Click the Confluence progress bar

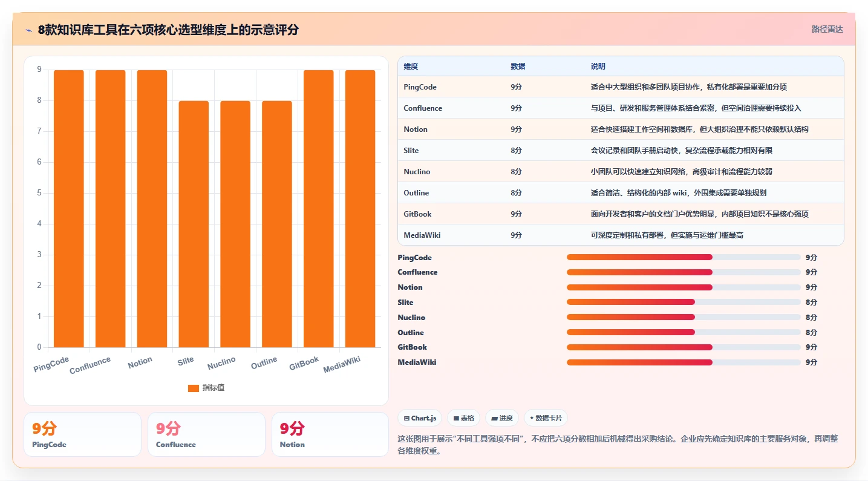(684, 272)
